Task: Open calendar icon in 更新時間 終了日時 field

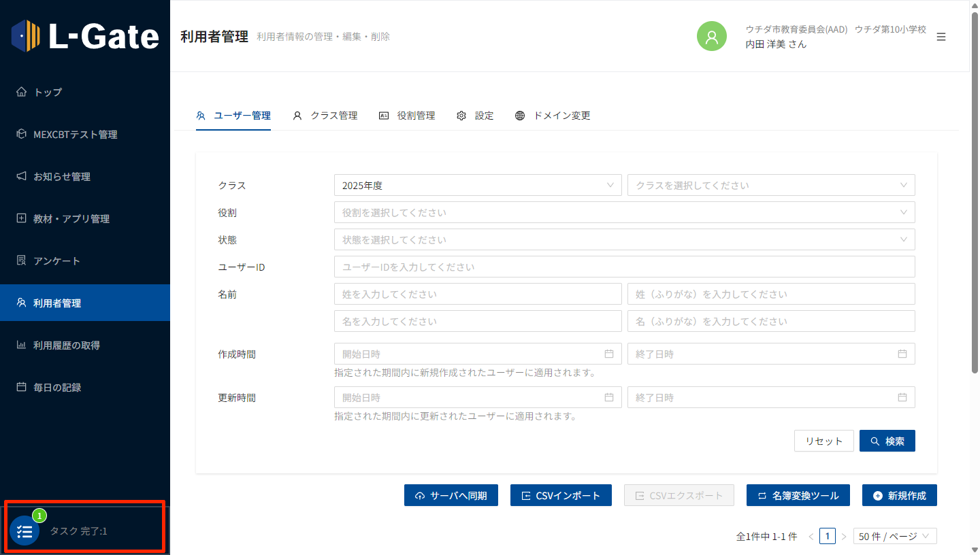Action: click(902, 397)
